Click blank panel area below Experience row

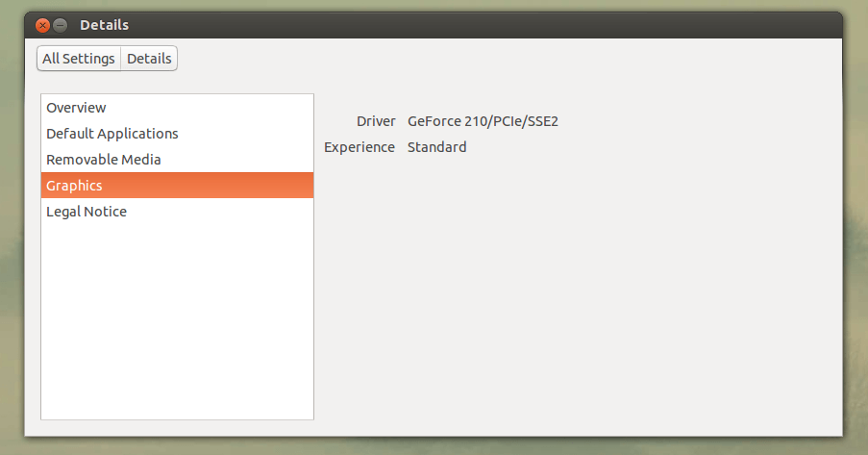coord(577,289)
